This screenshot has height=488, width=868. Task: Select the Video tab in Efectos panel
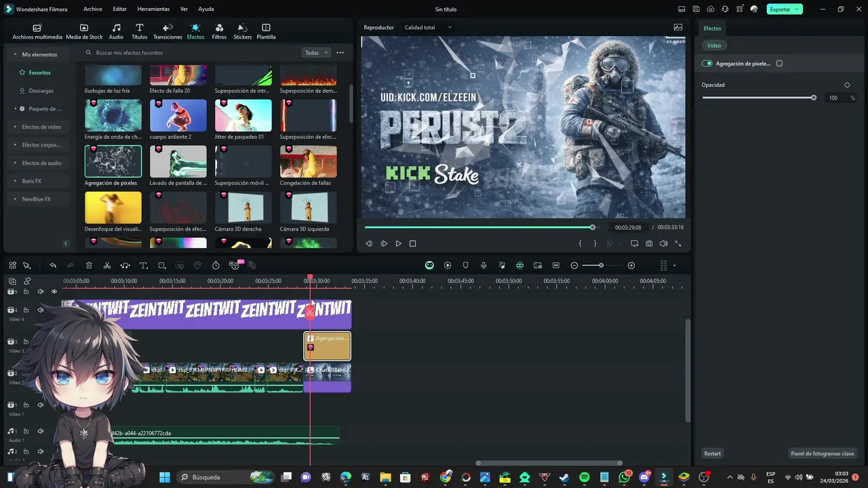coord(714,45)
